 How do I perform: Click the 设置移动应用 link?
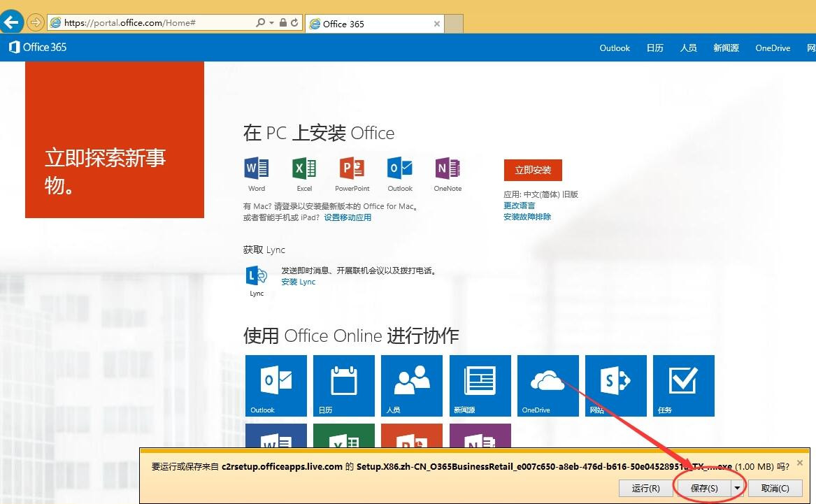click(x=348, y=217)
